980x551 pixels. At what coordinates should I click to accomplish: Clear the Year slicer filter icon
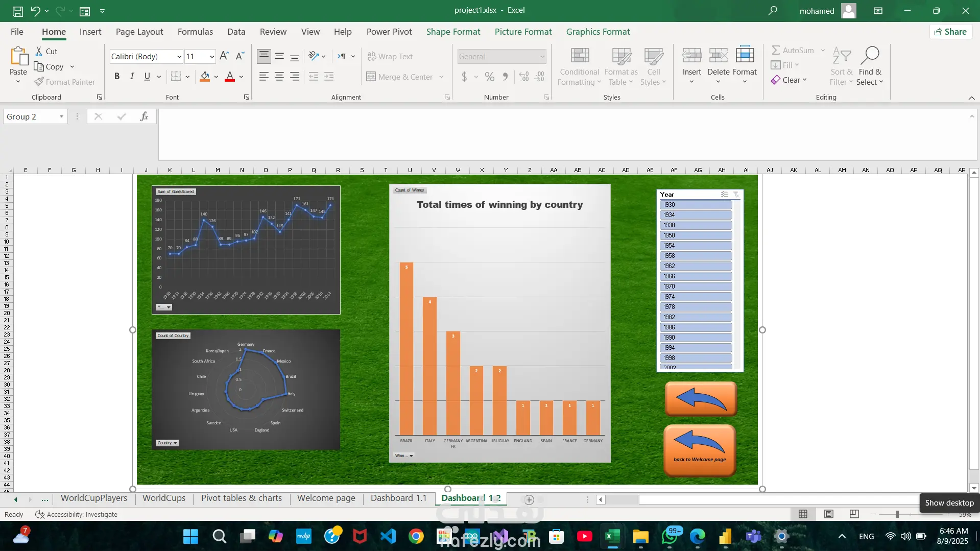tap(736, 194)
